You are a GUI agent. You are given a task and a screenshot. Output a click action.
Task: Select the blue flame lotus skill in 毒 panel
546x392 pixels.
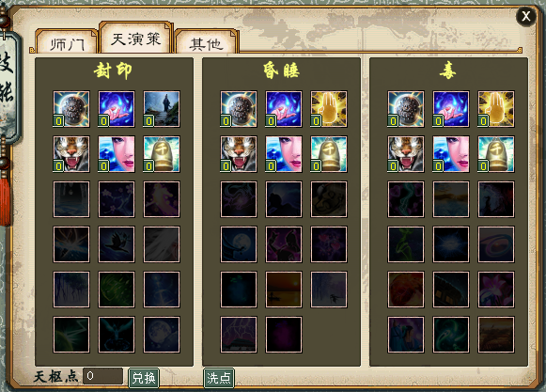450,109
